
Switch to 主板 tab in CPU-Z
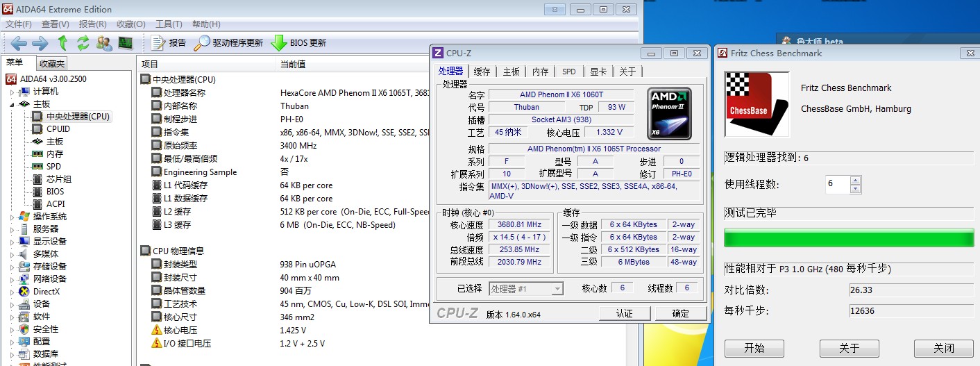[x=512, y=72]
